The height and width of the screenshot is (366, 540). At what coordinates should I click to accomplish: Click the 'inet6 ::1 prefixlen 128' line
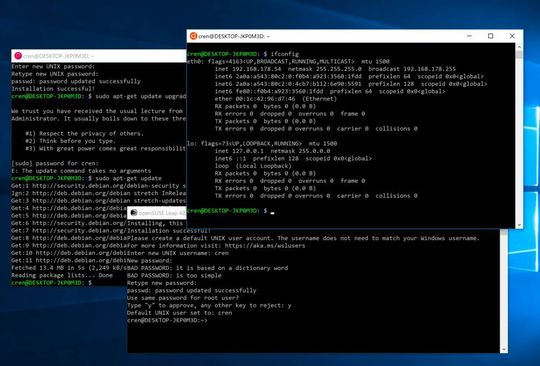[x=293, y=159]
